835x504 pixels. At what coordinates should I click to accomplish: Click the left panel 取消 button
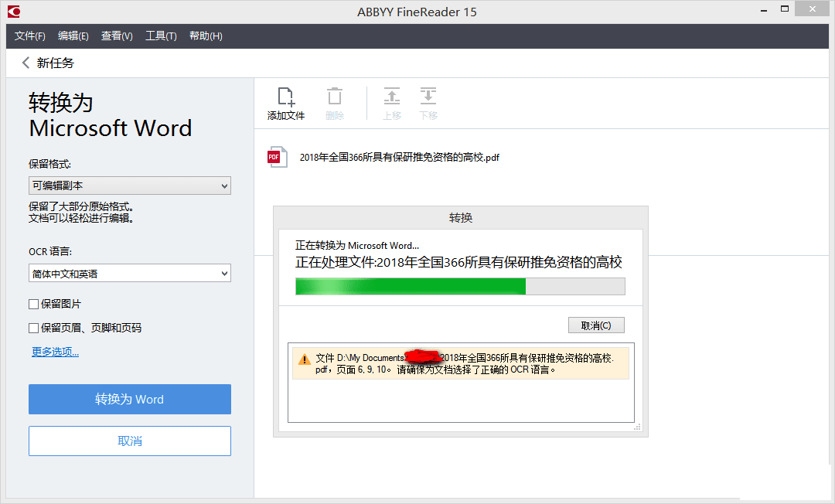[129, 441]
